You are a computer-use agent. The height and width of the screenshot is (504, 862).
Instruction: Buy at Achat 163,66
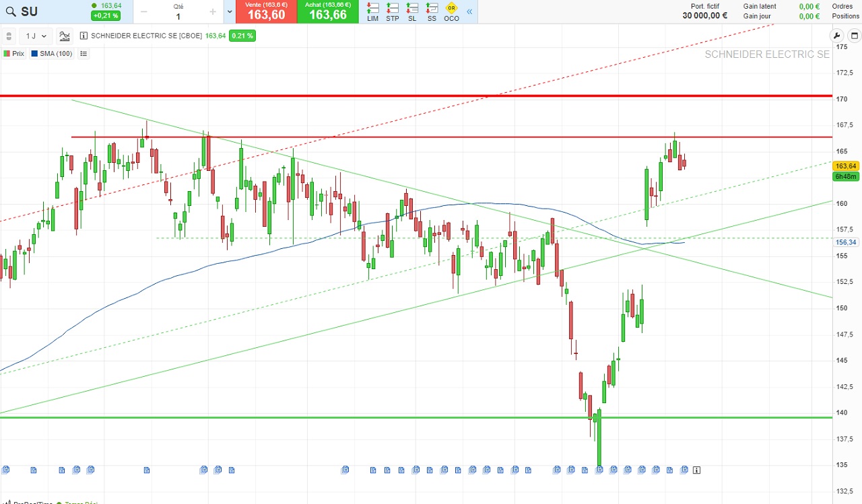pyautogui.click(x=328, y=11)
